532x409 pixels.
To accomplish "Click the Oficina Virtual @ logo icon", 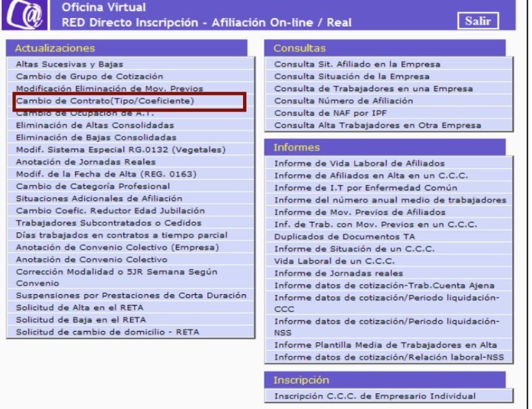I will click(x=25, y=15).
